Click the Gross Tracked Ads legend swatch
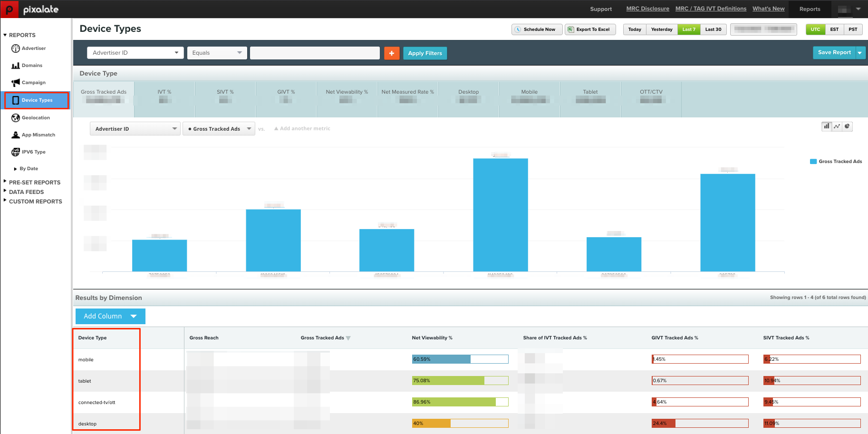 813,162
